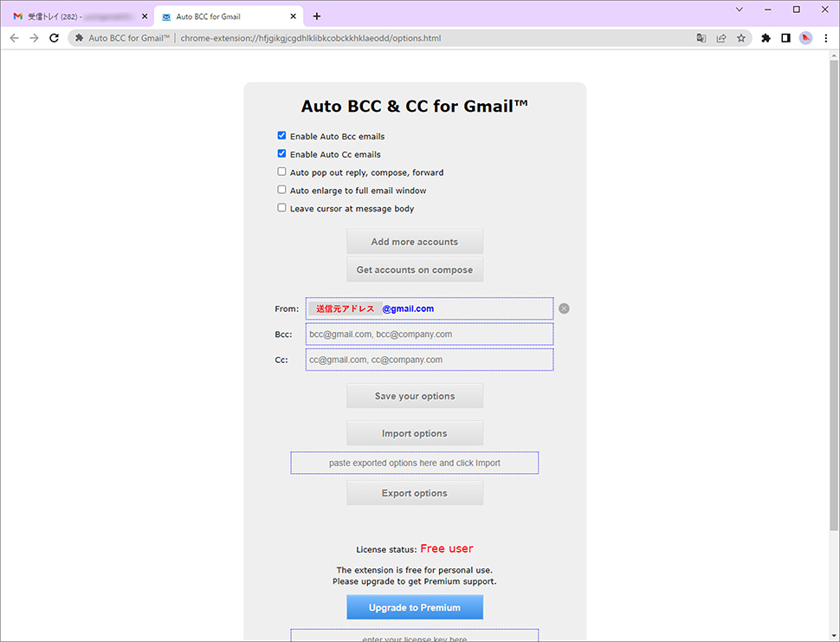This screenshot has width=840, height=642.
Task: Open a new browser tab
Action: point(317,16)
